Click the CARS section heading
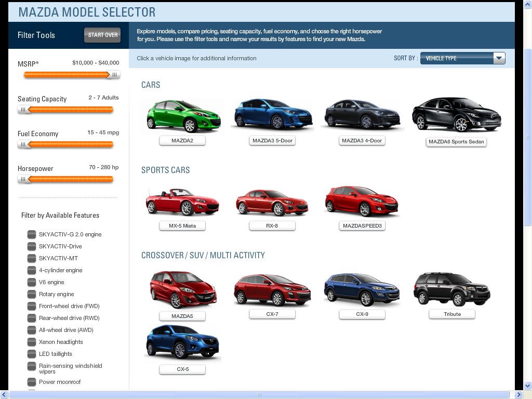 coord(151,85)
